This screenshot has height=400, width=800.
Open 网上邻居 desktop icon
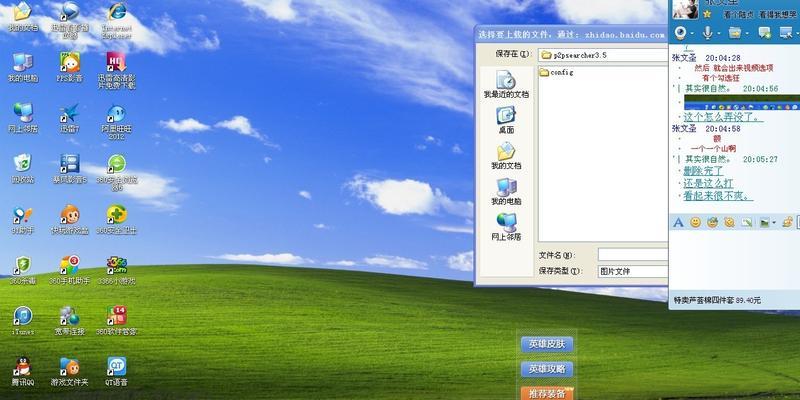22,118
